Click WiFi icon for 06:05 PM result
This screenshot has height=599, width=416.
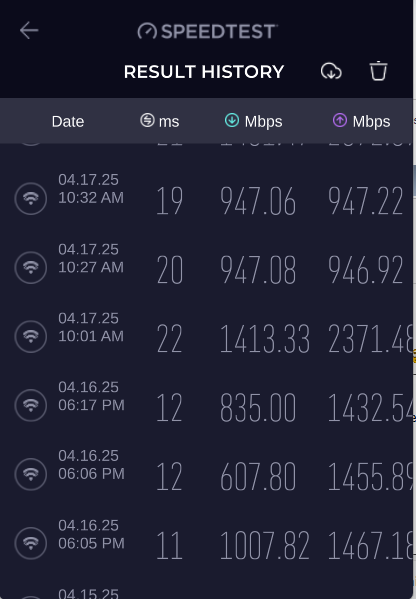click(31, 543)
